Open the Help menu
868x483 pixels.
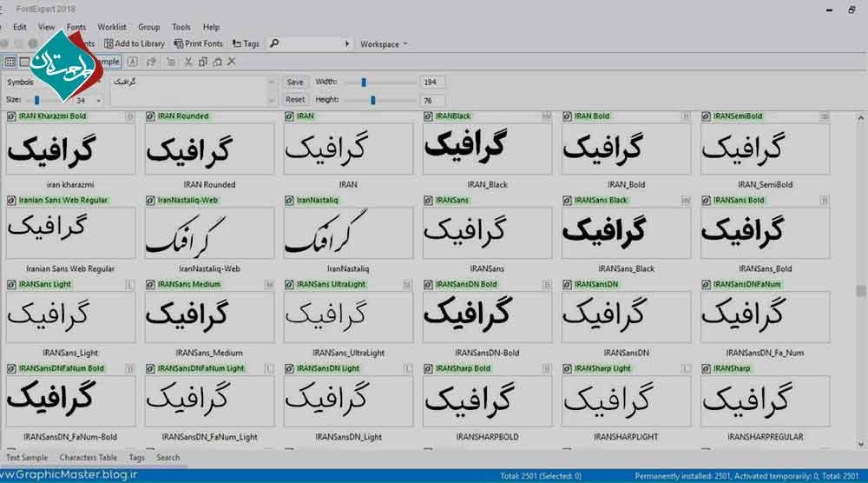point(211,27)
